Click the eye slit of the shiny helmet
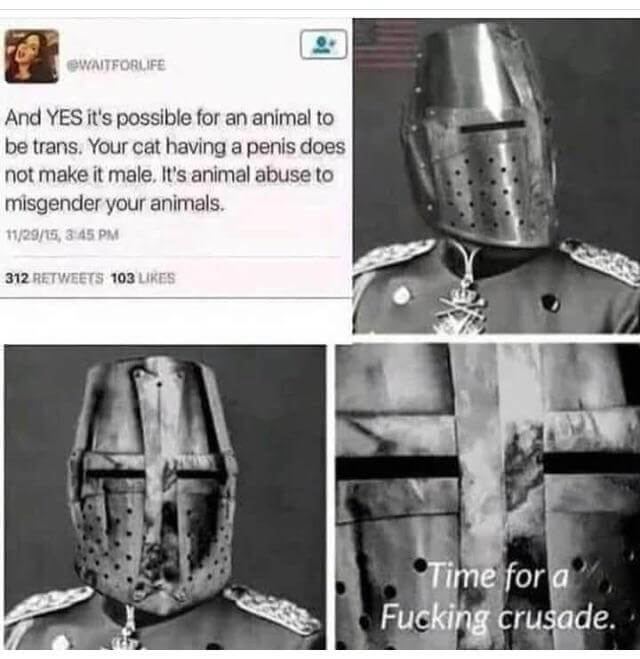This screenshot has width=640, height=659. tap(493, 126)
